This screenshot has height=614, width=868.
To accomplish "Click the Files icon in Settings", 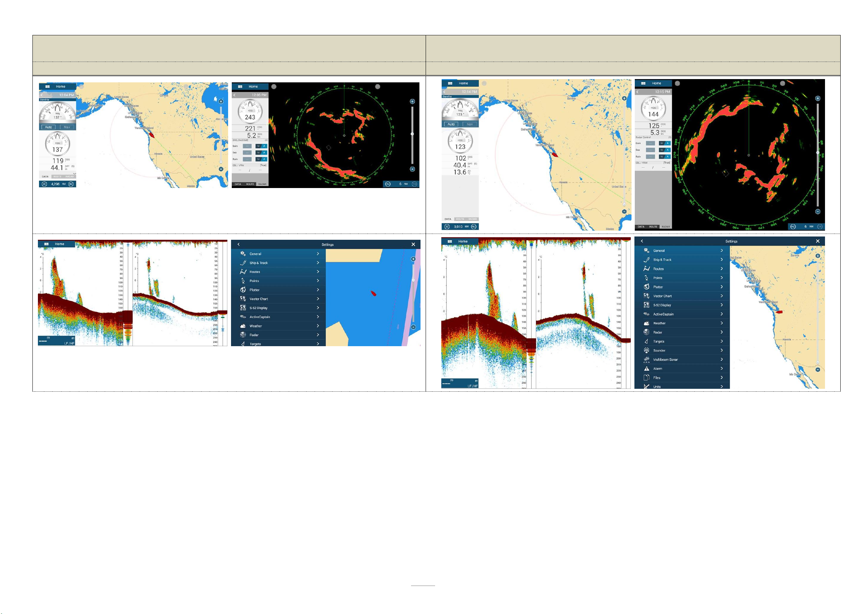I will click(x=646, y=378).
